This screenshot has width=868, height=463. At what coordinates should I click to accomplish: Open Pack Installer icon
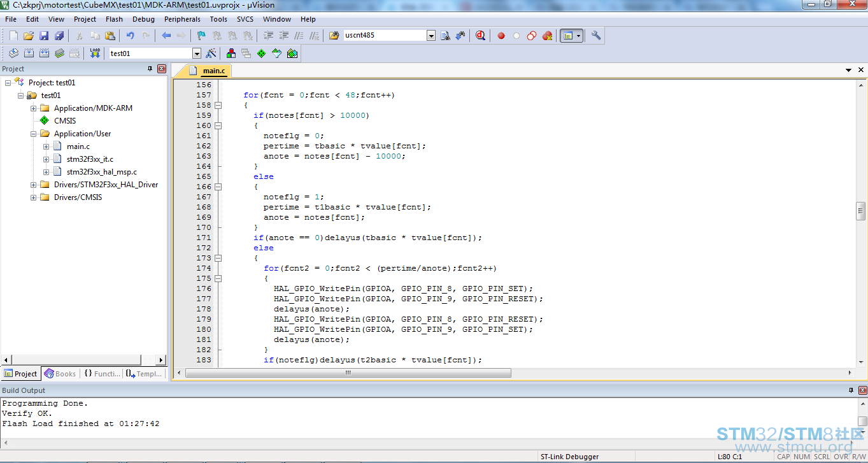click(292, 53)
